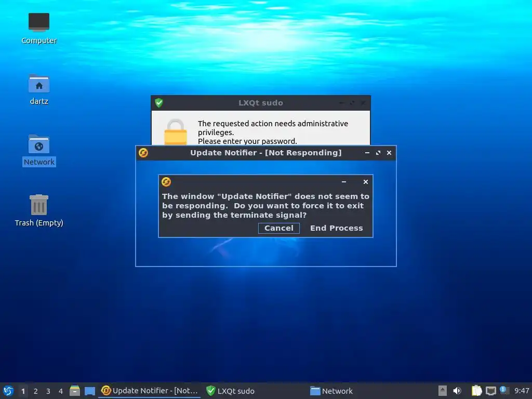
Task: Open the volume control tray icon
Action: coord(457,391)
